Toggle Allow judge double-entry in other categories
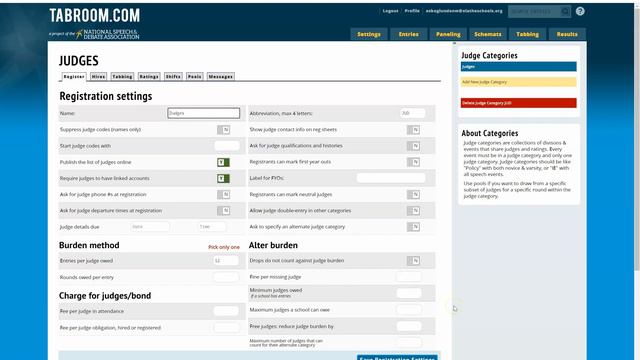 pos(413,211)
